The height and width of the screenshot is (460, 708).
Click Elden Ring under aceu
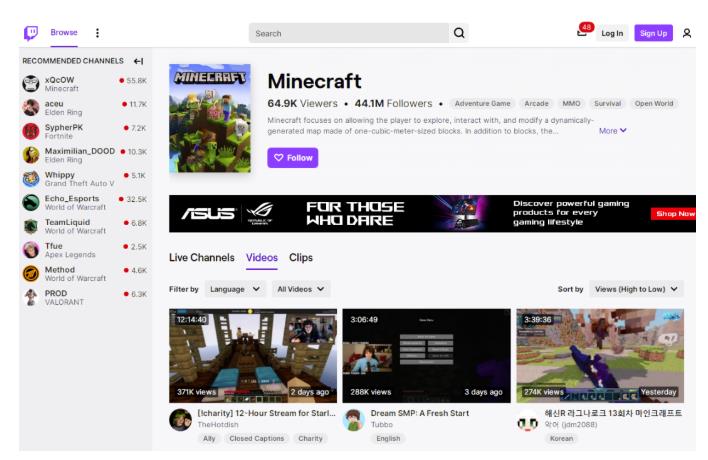(x=63, y=112)
